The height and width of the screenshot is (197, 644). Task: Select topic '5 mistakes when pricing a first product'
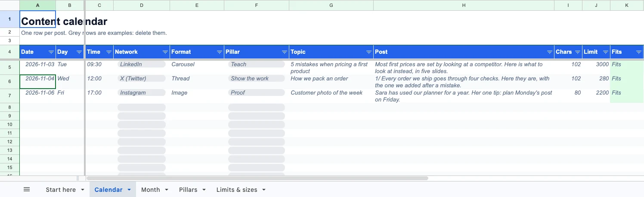click(331, 67)
